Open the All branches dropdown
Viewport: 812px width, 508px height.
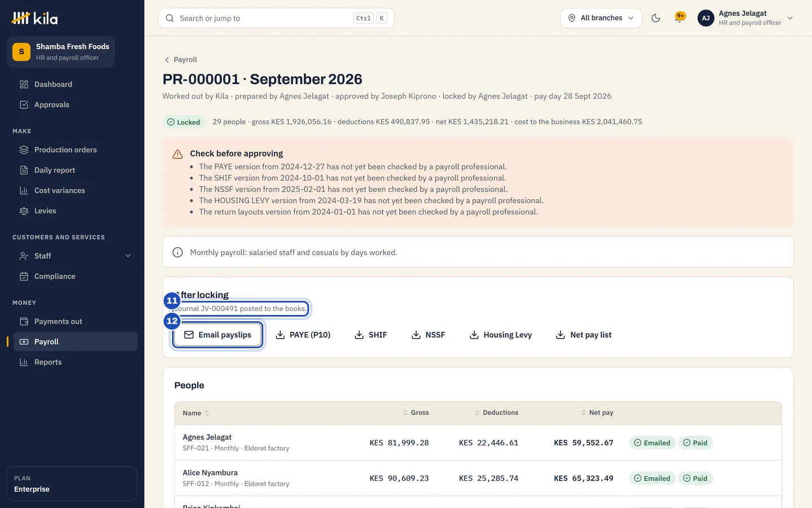(601, 18)
